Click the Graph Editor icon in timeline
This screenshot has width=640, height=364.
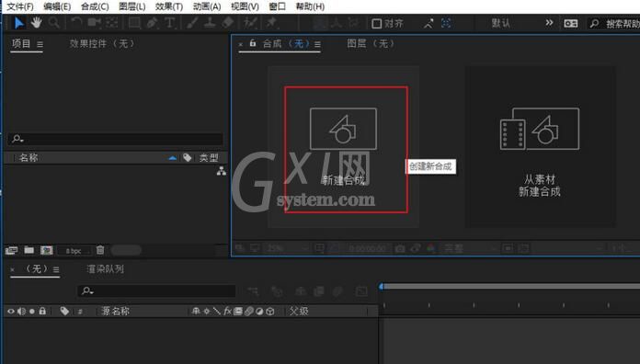(x=361, y=291)
